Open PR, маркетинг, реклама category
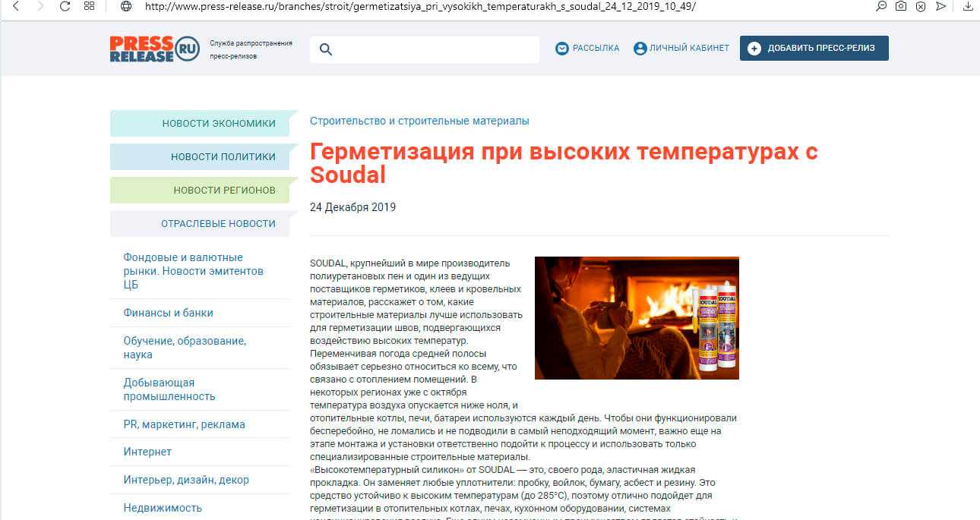This screenshot has height=520, width=980. pos(184,424)
